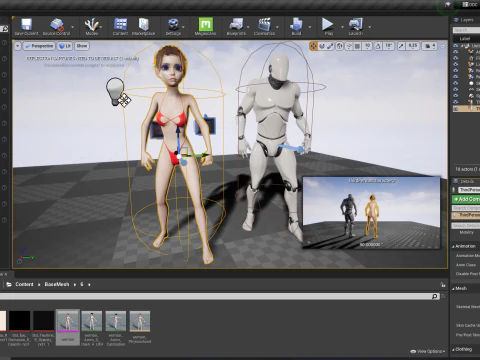Open camera speed setting in viewport
This screenshot has height=360, width=480.
430,46
